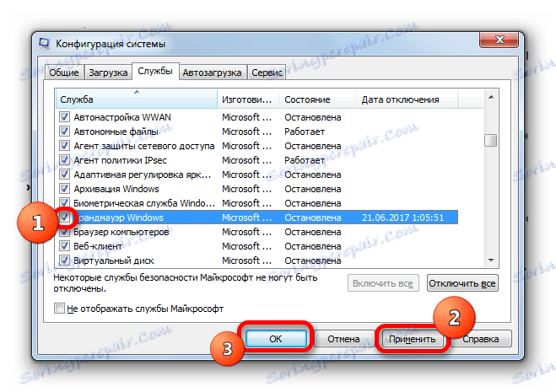Sort by the Состояние column header
The image size is (556, 392).
click(x=318, y=99)
